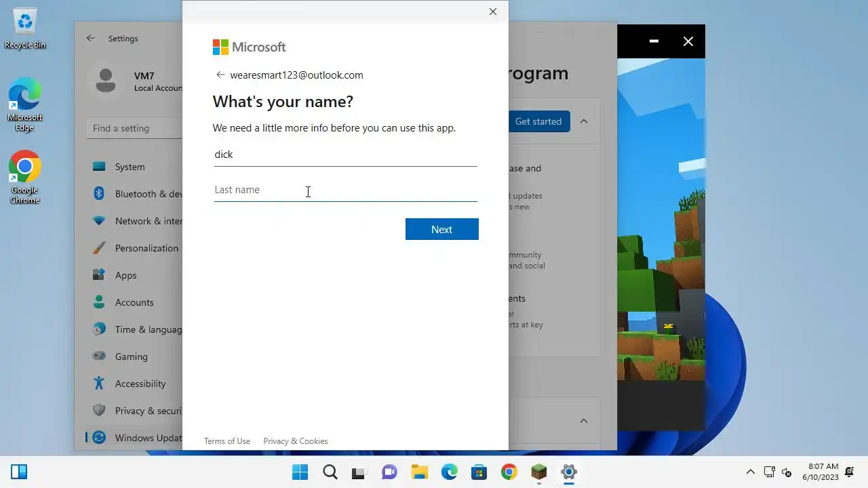The height and width of the screenshot is (488, 868).
Task: Open Personalization in Settings sidebar
Action: coord(134,248)
